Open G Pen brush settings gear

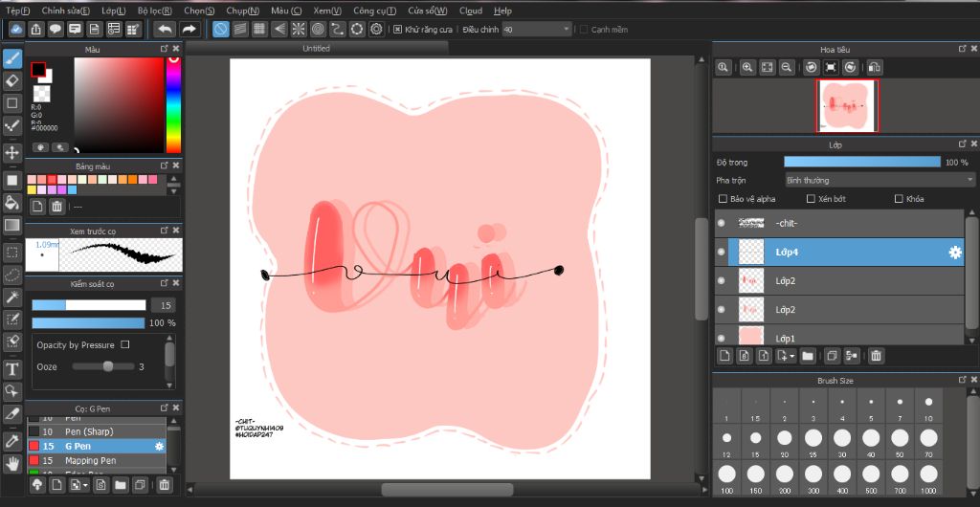point(160,447)
